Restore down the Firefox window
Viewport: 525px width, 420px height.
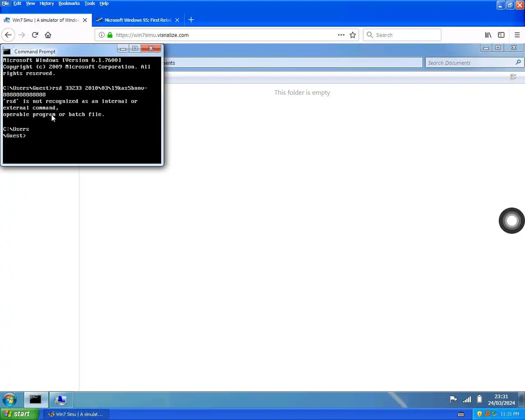click(x=510, y=5)
